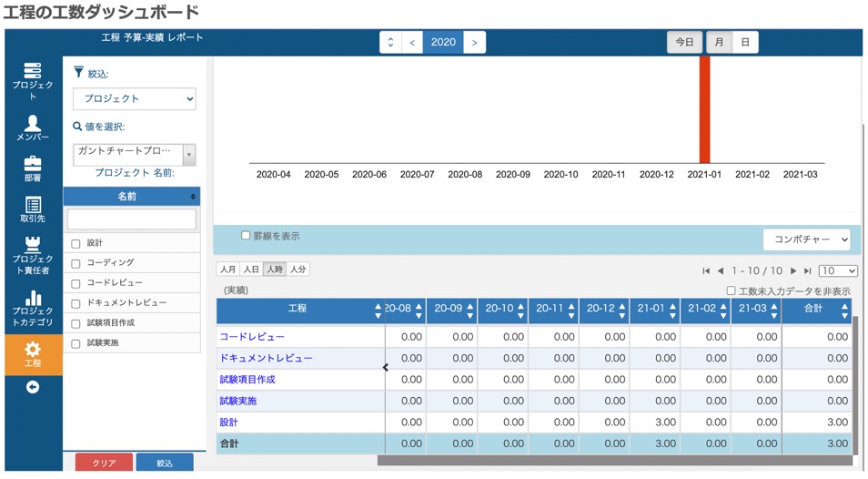Click the 今日 button
The width and height of the screenshot is (868, 479).
click(684, 42)
